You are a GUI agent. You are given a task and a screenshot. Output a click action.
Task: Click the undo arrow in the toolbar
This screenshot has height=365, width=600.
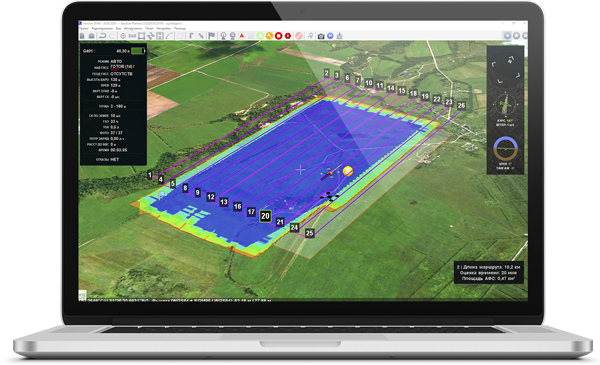(103, 36)
